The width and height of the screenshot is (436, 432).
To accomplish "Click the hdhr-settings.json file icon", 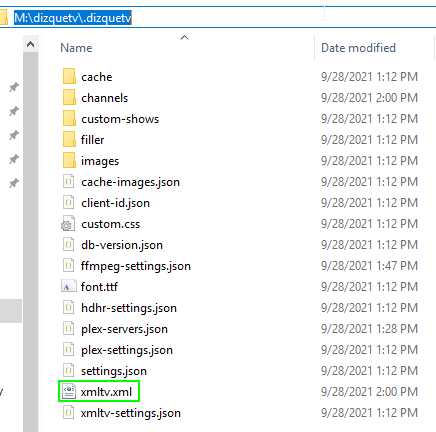I will [68, 308].
